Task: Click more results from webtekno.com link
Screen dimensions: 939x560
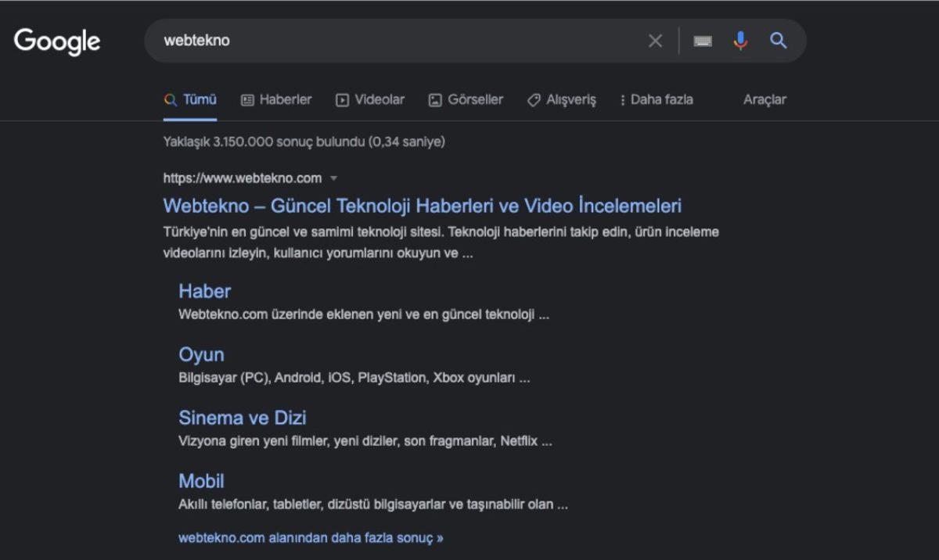Action: point(311,537)
